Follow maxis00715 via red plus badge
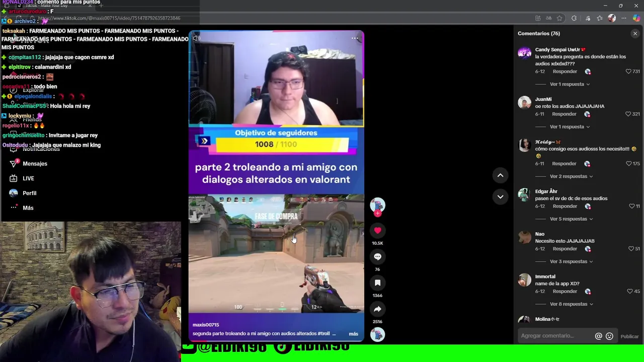644x362 pixels. click(377, 213)
